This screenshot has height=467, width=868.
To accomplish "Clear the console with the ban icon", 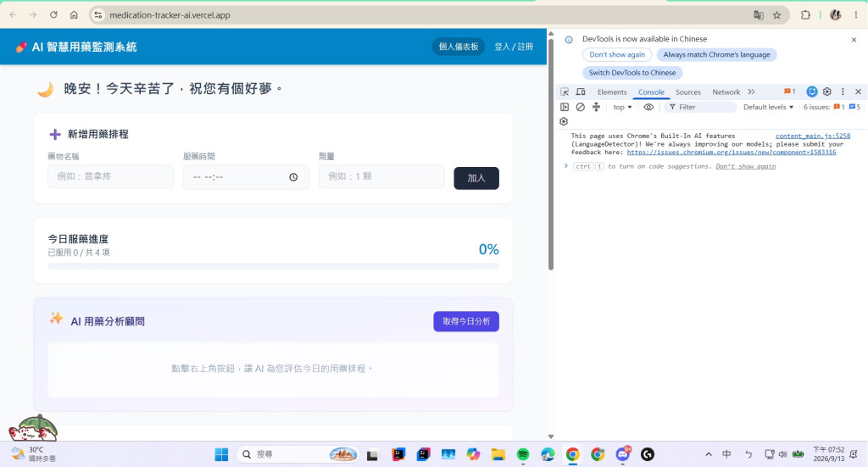I will 580,107.
